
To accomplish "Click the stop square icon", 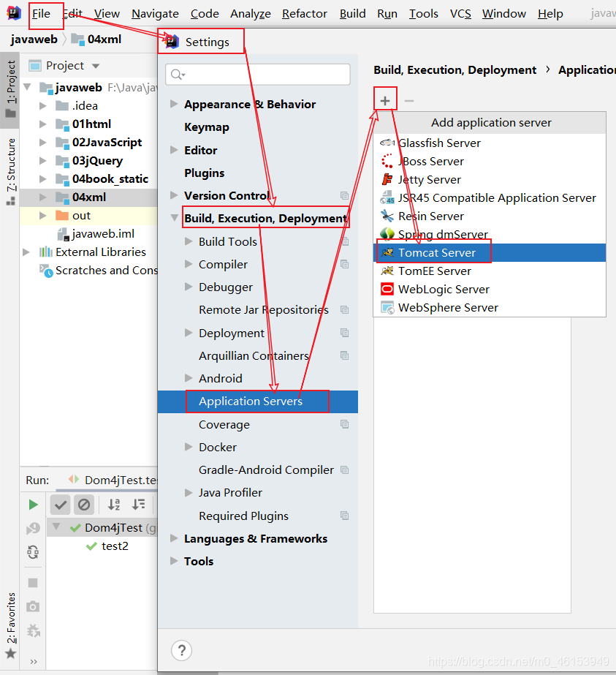I will (x=33, y=583).
